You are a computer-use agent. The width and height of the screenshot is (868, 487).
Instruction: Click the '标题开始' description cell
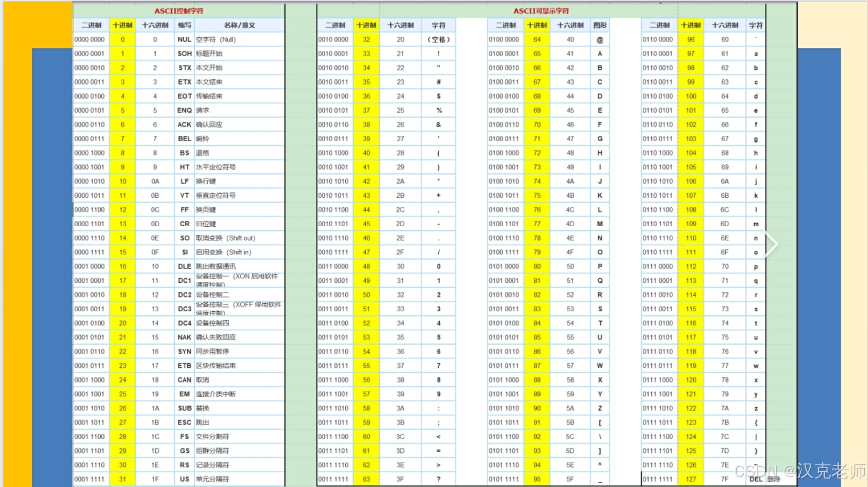[239, 54]
